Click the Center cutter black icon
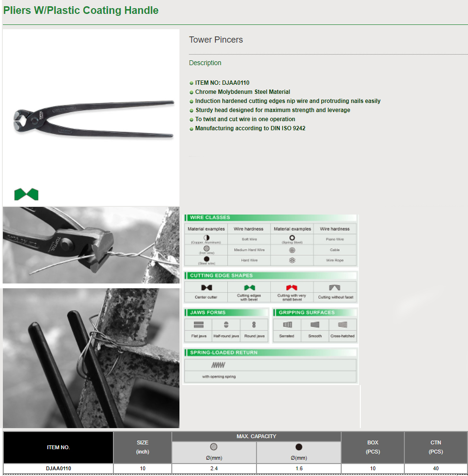This screenshot has height=476, width=468. click(x=206, y=288)
